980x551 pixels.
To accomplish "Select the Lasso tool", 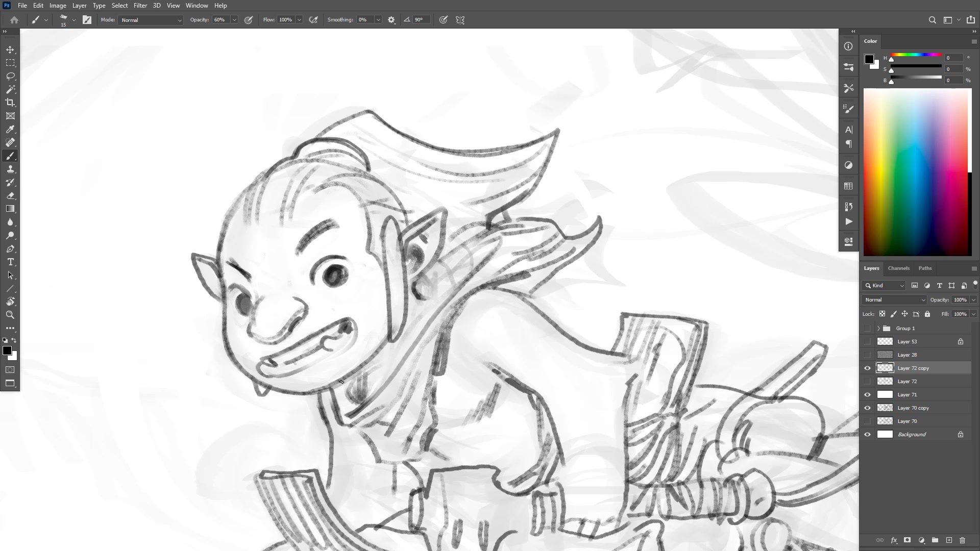I will (x=10, y=76).
